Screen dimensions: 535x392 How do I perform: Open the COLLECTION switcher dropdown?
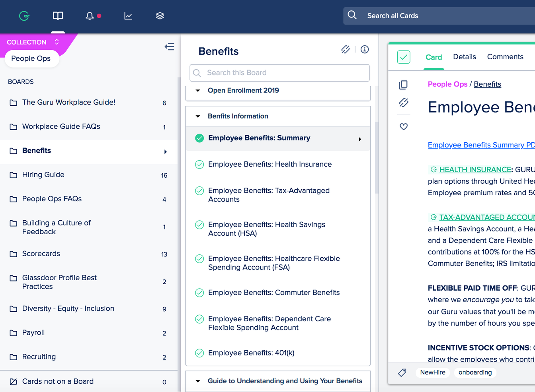(x=56, y=42)
